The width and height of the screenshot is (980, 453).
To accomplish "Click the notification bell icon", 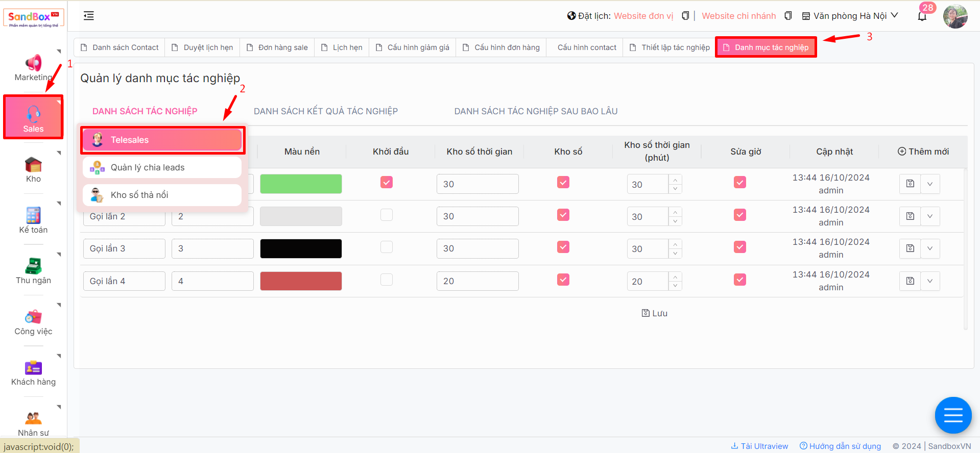I will point(922,17).
